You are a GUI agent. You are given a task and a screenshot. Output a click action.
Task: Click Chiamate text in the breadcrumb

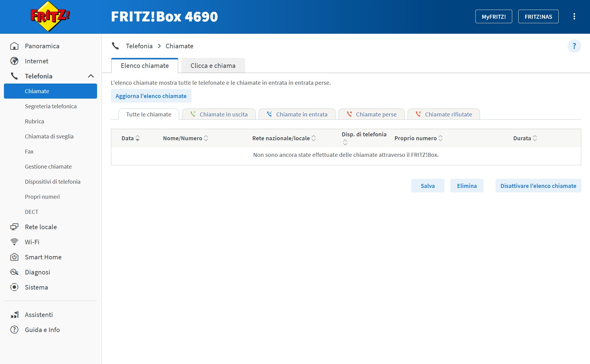coord(179,46)
